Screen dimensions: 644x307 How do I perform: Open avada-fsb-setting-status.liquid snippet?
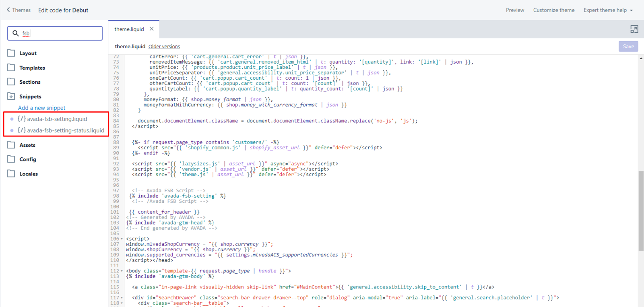[66, 130]
